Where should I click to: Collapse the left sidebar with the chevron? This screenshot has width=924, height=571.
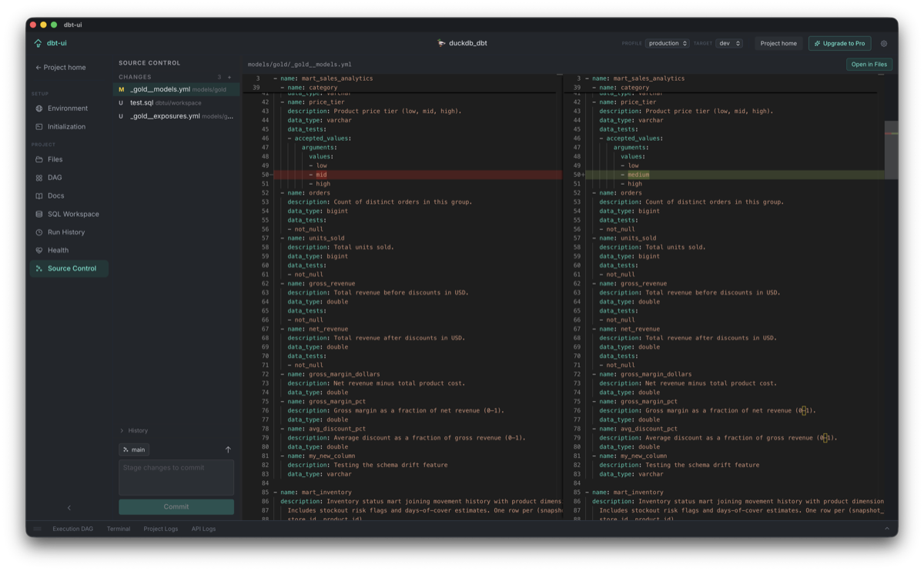69,508
